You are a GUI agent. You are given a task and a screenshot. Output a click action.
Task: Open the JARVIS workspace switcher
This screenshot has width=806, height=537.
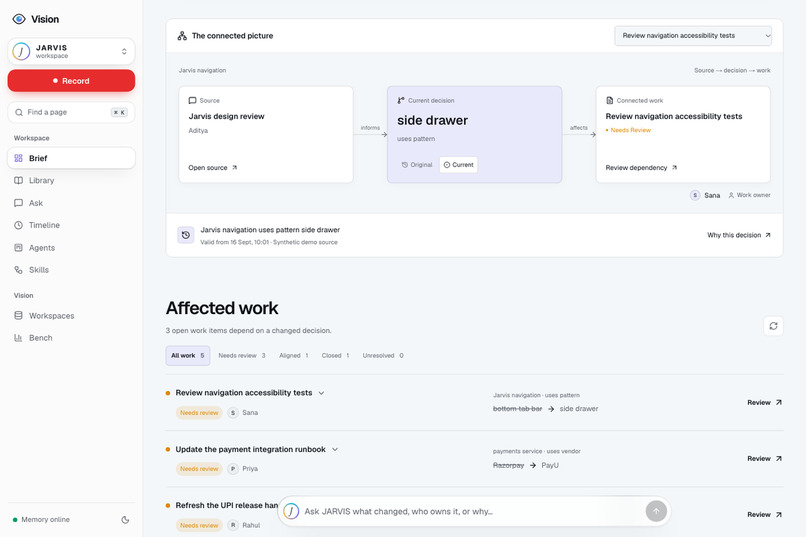pyautogui.click(x=71, y=51)
